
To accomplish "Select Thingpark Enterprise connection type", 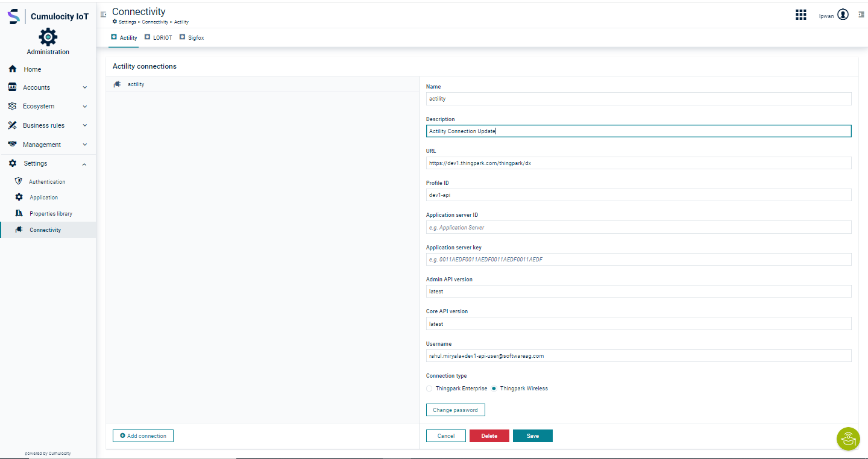I will tap(429, 389).
